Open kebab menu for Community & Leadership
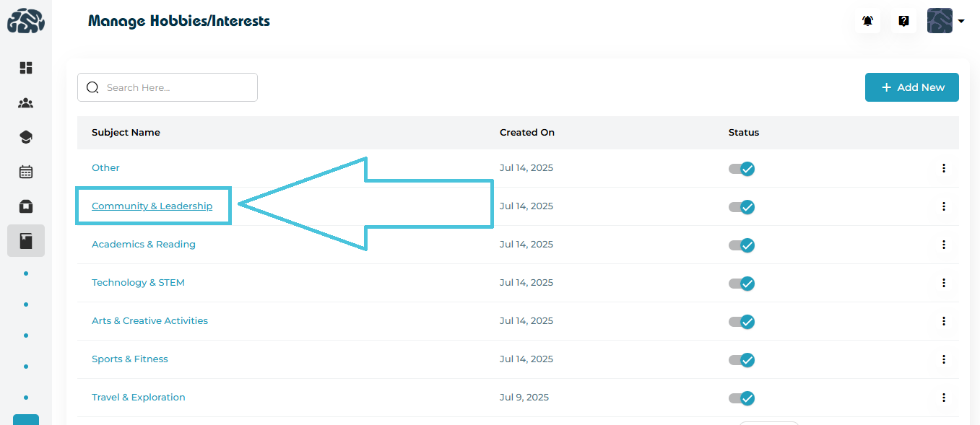 pos(943,206)
